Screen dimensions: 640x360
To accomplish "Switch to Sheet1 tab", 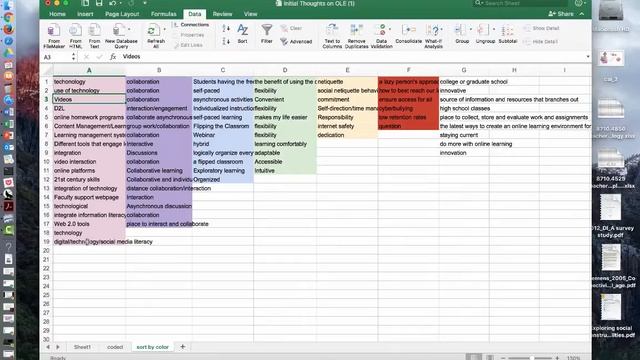I will [82, 347].
